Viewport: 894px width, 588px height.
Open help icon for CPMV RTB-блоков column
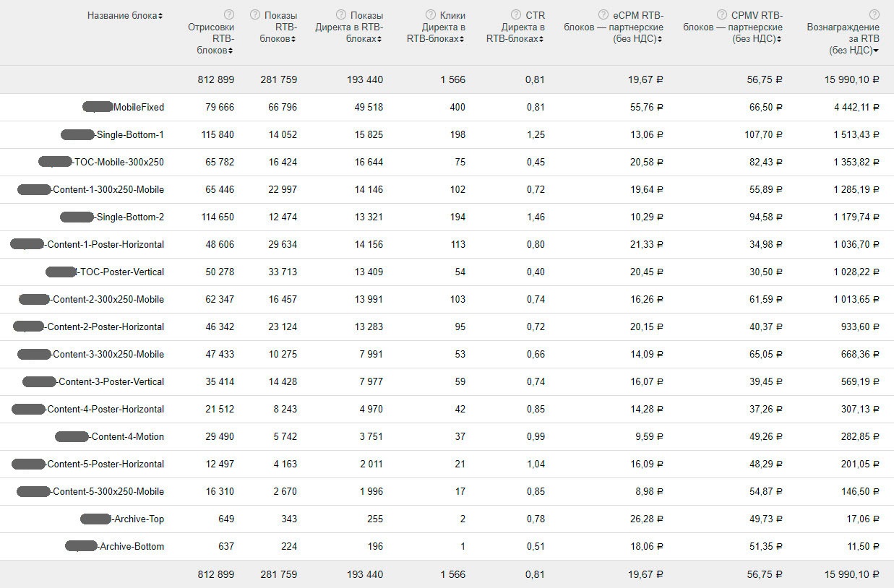tap(723, 14)
